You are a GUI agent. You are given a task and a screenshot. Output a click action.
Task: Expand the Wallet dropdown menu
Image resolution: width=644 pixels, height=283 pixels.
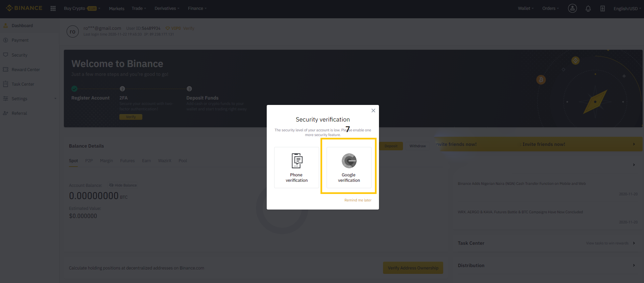click(526, 8)
